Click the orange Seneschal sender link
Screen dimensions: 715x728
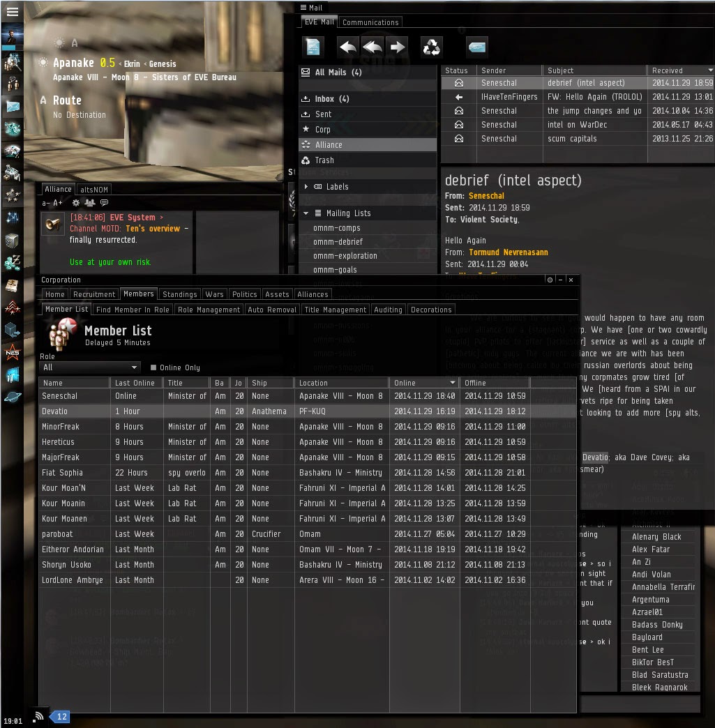coord(486,196)
